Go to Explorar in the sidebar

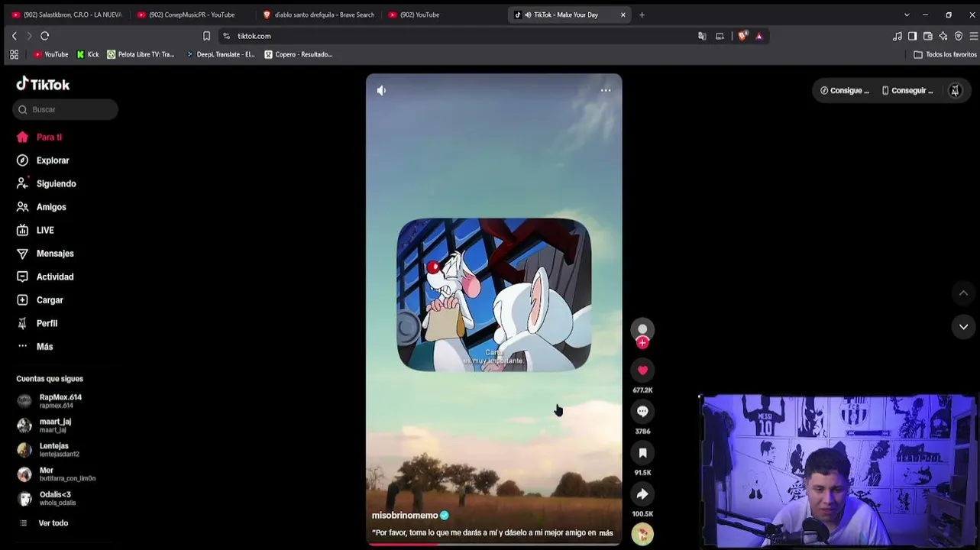click(43, 160)
